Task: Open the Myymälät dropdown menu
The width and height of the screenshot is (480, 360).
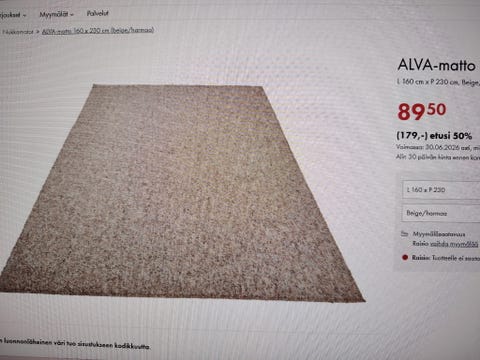Action: pos(56,14)
